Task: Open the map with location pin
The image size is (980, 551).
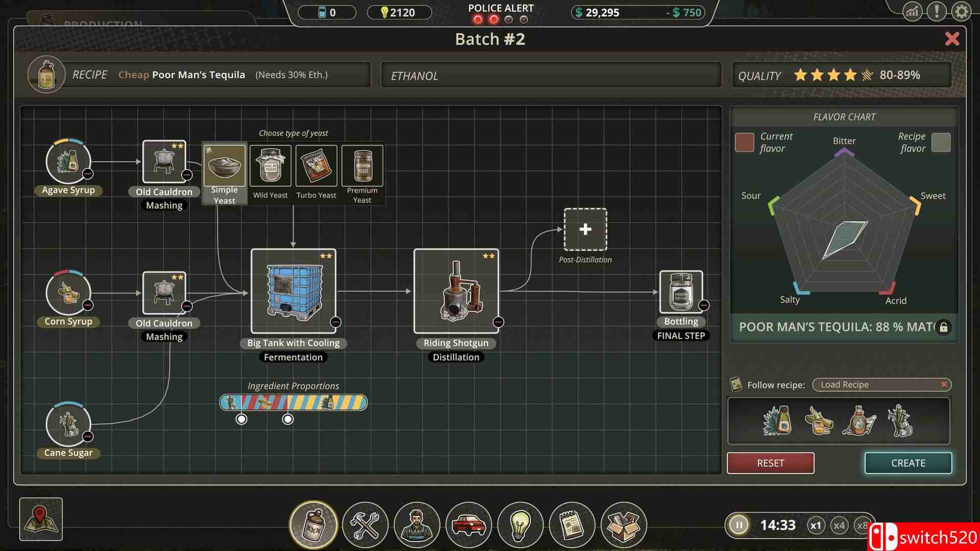Action: 41,519
